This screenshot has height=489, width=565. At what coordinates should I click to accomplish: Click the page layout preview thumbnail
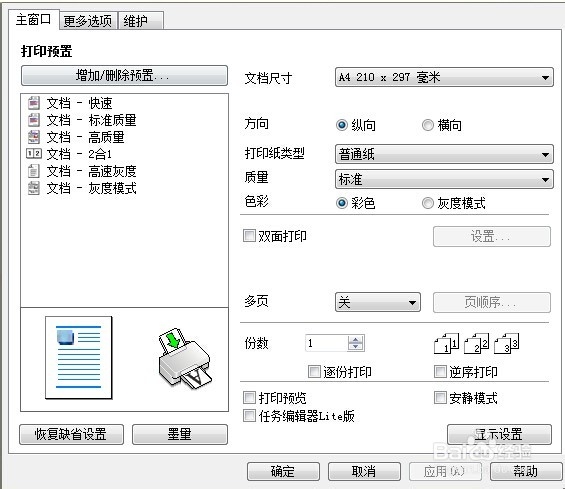[x=79, y=357]
